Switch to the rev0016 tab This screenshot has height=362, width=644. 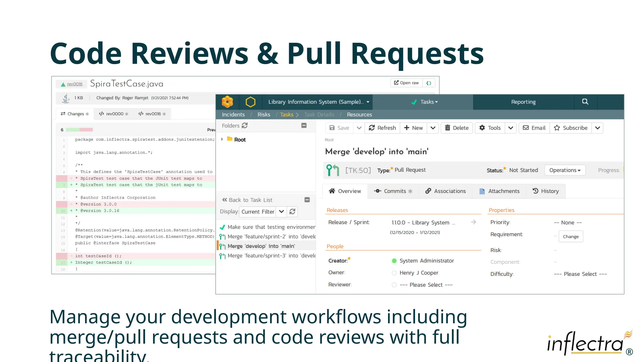[152, 114]
